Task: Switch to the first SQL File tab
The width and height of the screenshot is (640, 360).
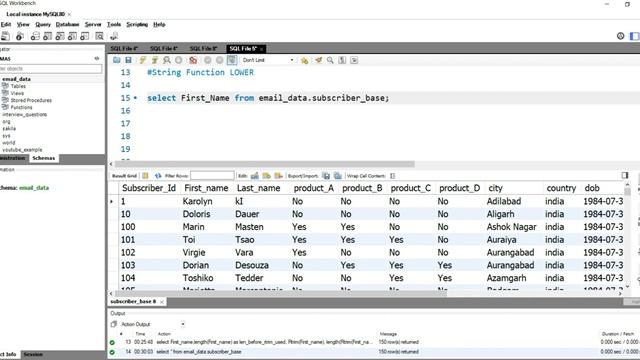Action: tap(124, 48)
